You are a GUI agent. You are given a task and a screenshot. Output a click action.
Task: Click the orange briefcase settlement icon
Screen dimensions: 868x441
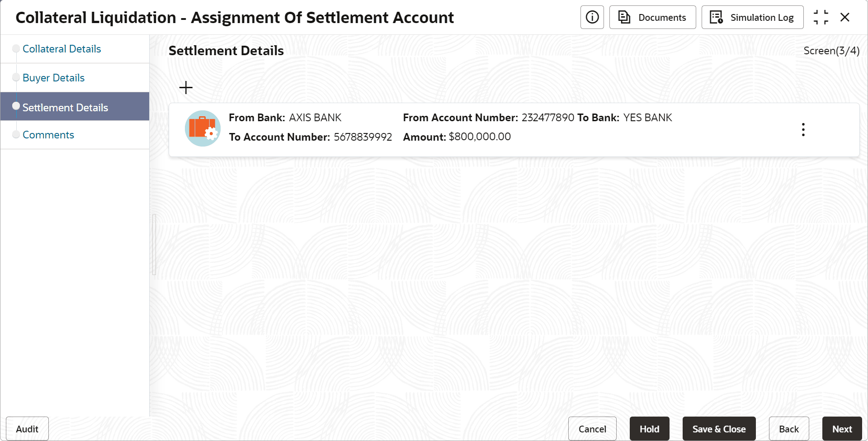(203, 128)
